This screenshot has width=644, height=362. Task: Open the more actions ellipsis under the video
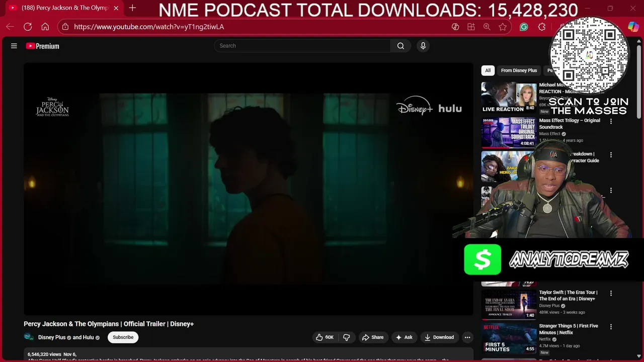(x=467, y=337)
